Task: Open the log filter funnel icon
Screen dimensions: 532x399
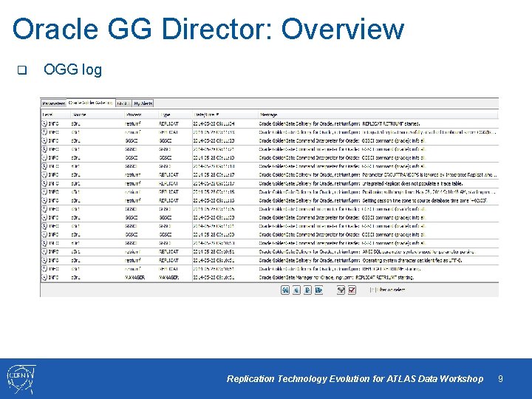Action: [341, 290]
